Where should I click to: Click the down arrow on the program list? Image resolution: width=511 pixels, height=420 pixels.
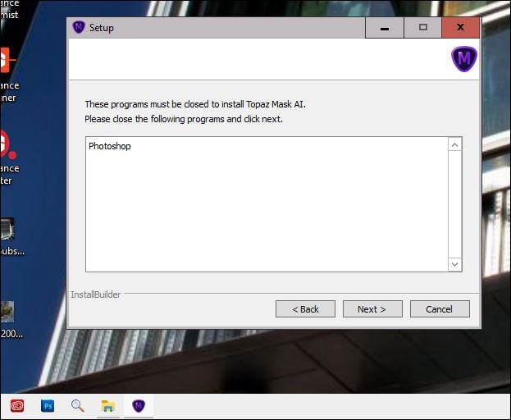[x=455, y=264]
